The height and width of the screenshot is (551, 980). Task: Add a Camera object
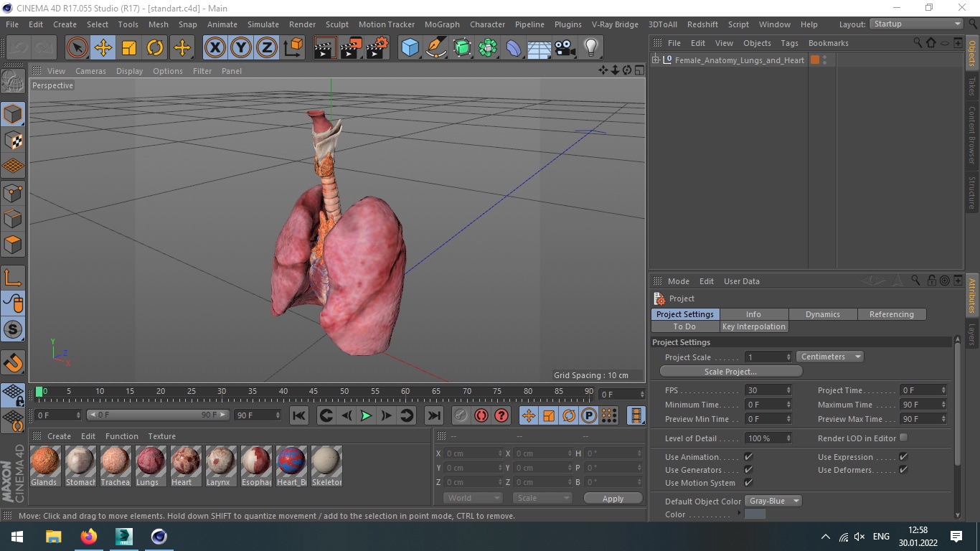point(565,48)
